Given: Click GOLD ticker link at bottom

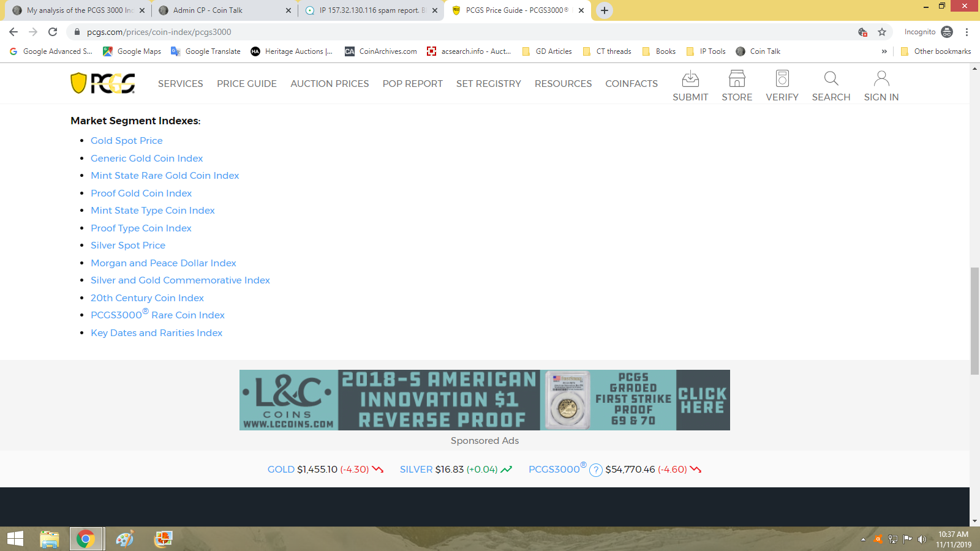Looking at the screenshot, I should [281, 470].
